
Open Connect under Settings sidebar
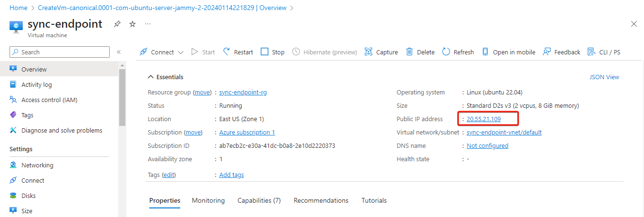(x=59, y=180)
